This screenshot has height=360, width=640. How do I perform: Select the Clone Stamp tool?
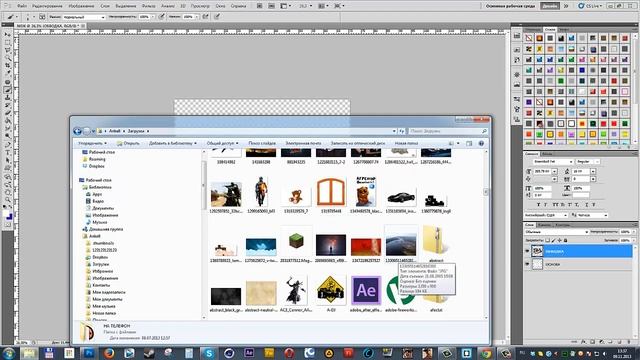[8, 98]
